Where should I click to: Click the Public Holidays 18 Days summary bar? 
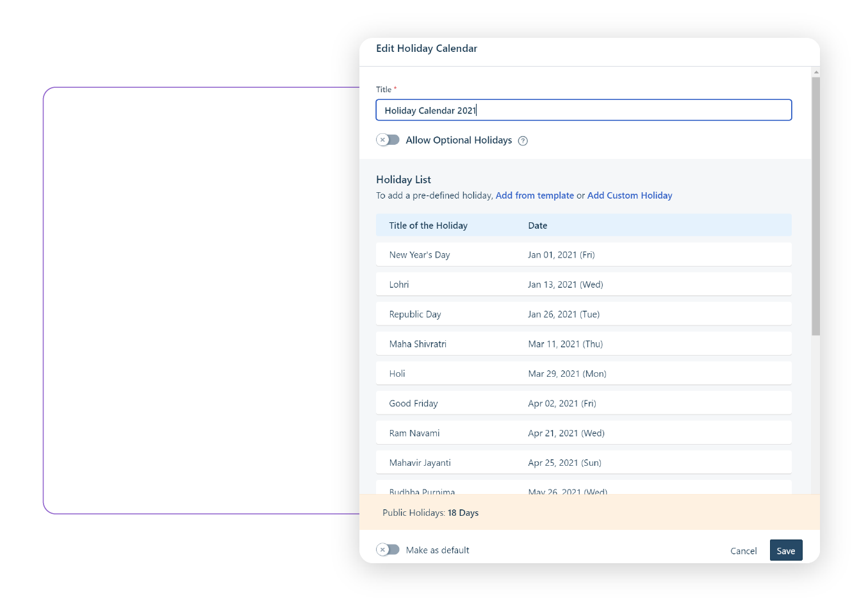pyautogui.click(x=589, y=513)
